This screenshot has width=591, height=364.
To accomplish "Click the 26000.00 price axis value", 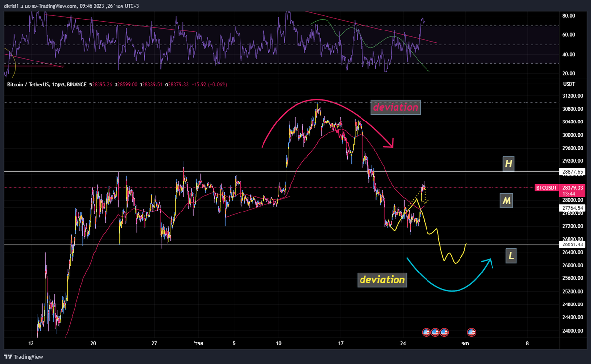I will tap(572, 266).
